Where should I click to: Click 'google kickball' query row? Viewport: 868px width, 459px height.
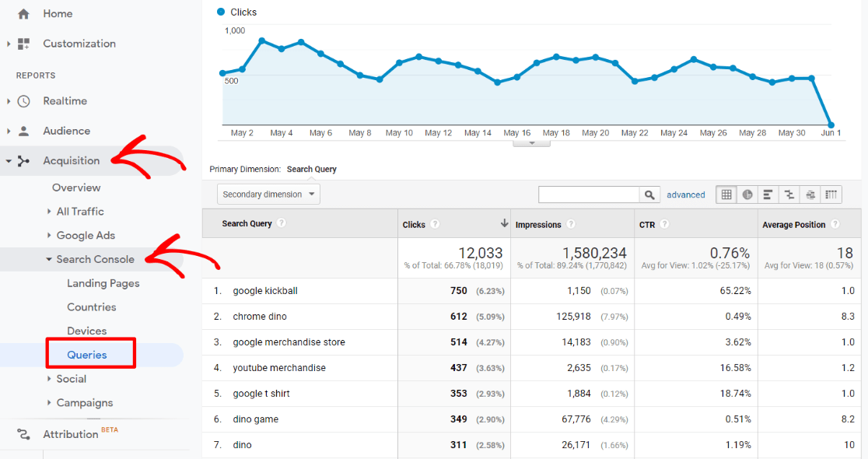[x=264, y=291]
